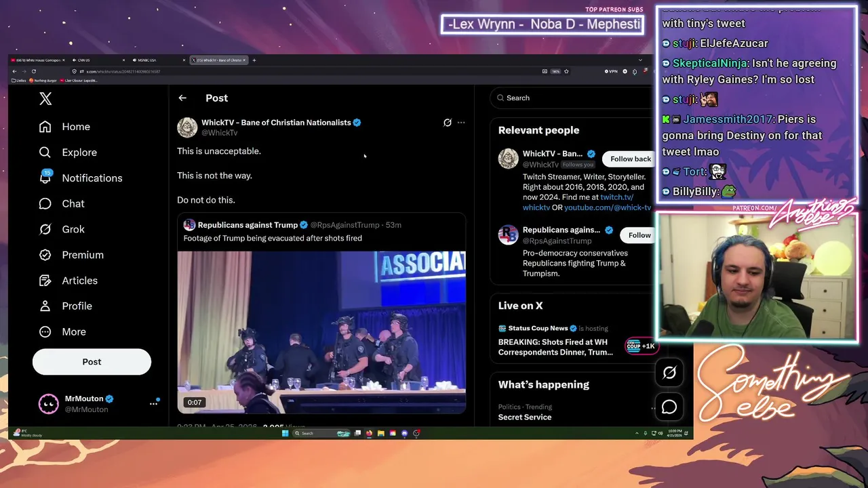Viewport: 868px width, 488px height.
Task: Open the post's three-dot menu
Action: click(461, 123)
